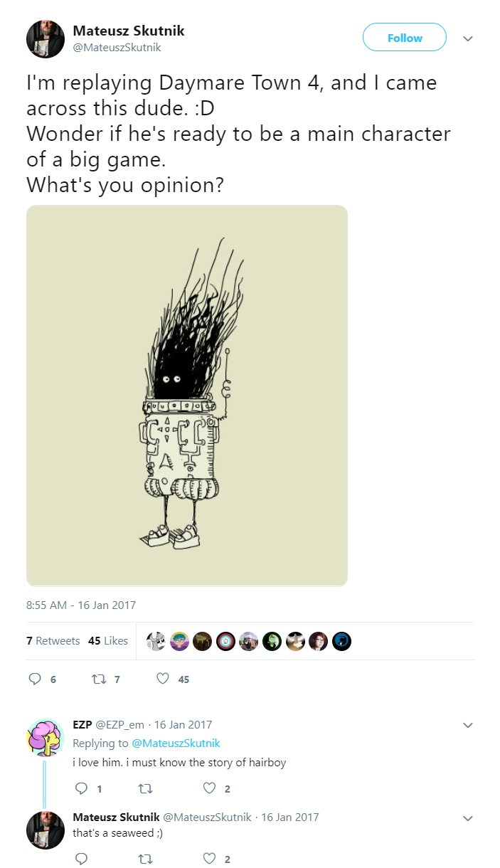Expand the tweet options chevron next to Follow
The height and width of the screenshot is (868, 500).
pos(467,38)
